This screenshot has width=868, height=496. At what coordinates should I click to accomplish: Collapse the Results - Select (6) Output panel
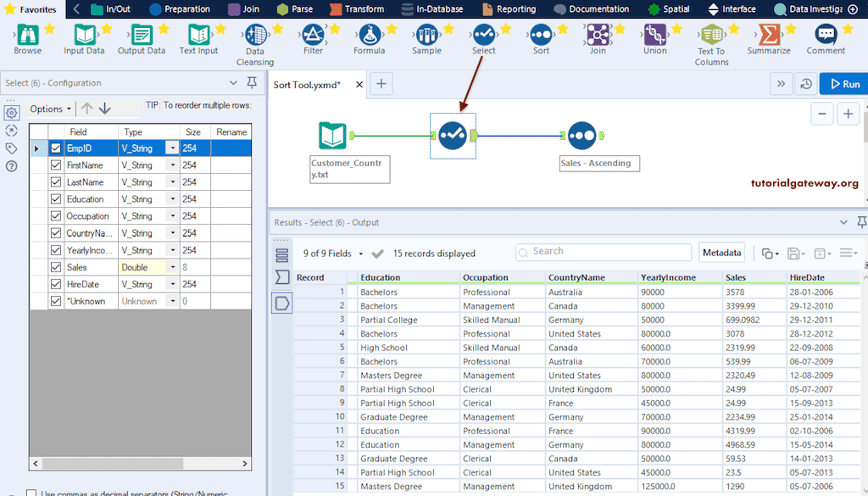coord(843,223)
